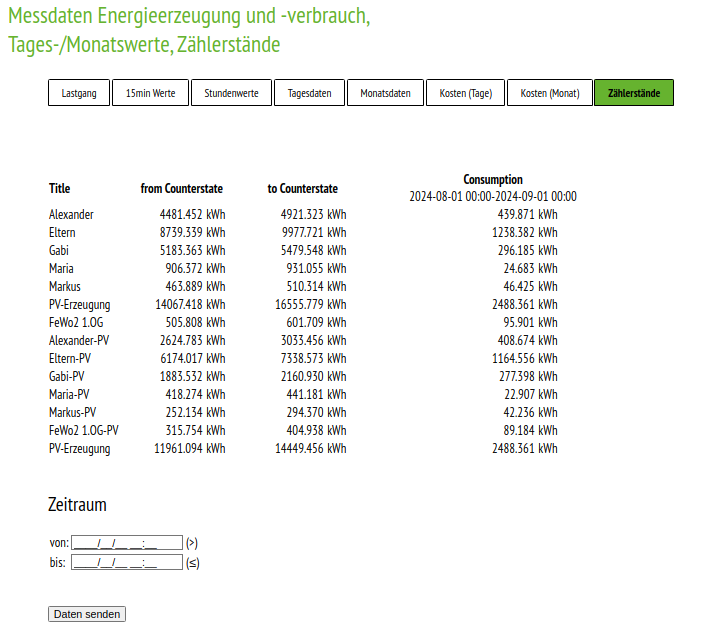Click value 2160.930 kWh
This screenshot has height=635, width=704.
(314, 376)
